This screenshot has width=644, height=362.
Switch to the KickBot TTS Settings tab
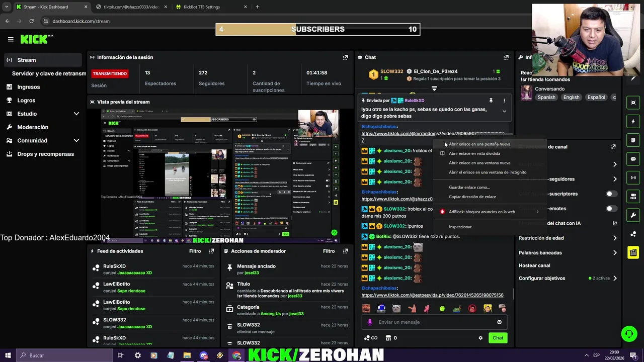pos(211,7)
